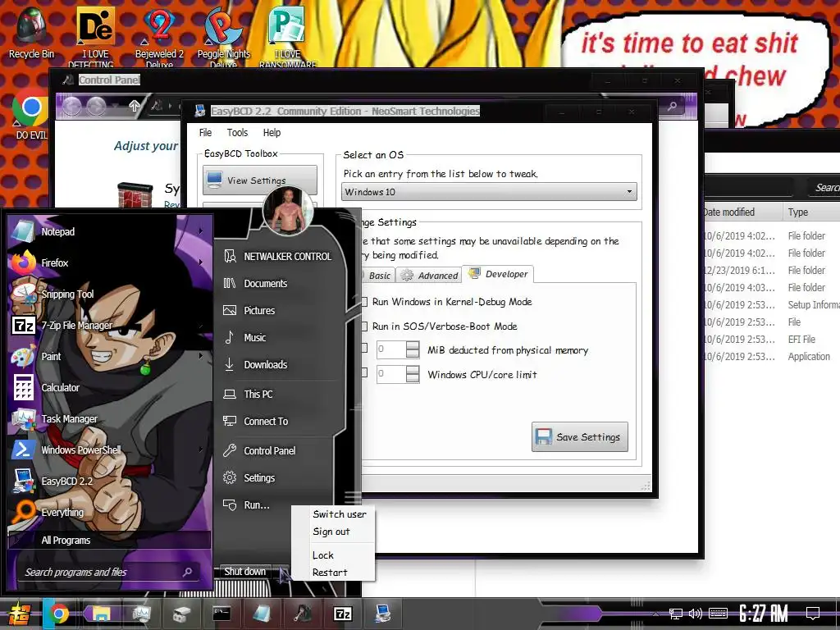The image size is (840, 630).
Task: Select Lock from power menu
Action: click(323, 555)
